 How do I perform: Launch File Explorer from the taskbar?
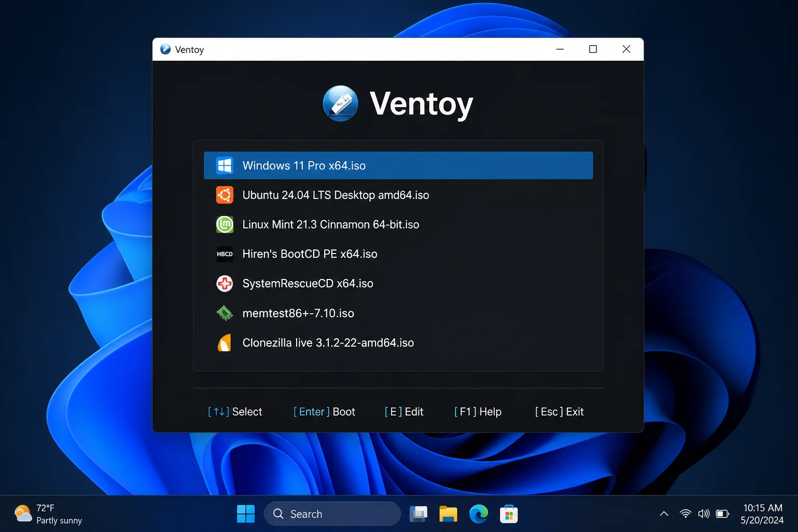[x=448, y=514]
